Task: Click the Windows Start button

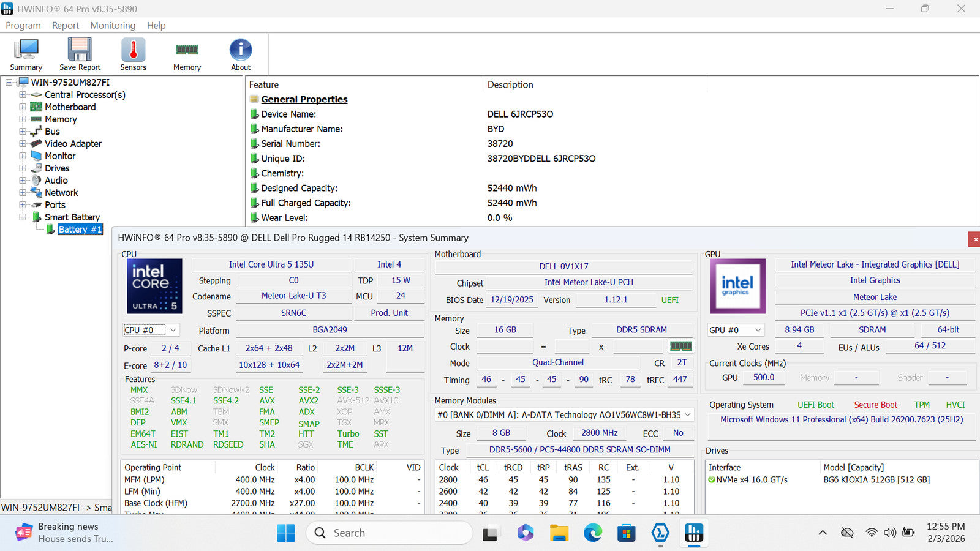Action: 286,533
